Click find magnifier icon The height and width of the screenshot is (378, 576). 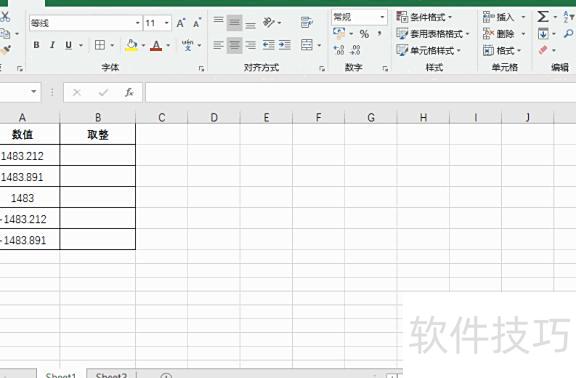point(569,34)
